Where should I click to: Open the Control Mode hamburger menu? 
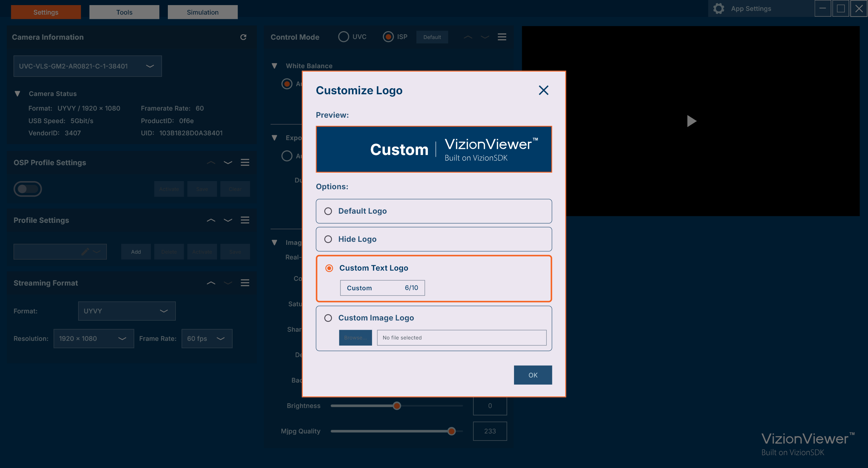click(x=502, y=37)
